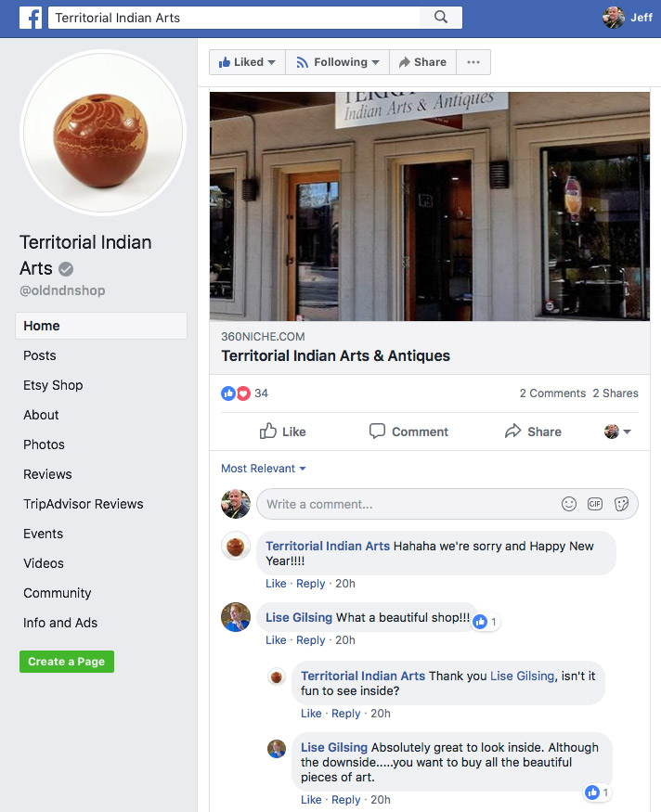
Task: Expand the Liked dropdown
Action: (x=247, y=62)
